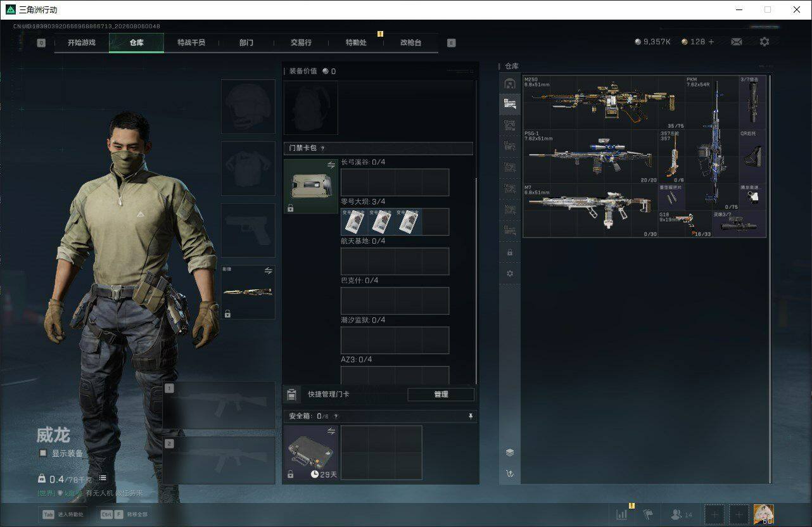
Task: Click the 门禁卡包 help question mark
Action: tap(322, 148)
